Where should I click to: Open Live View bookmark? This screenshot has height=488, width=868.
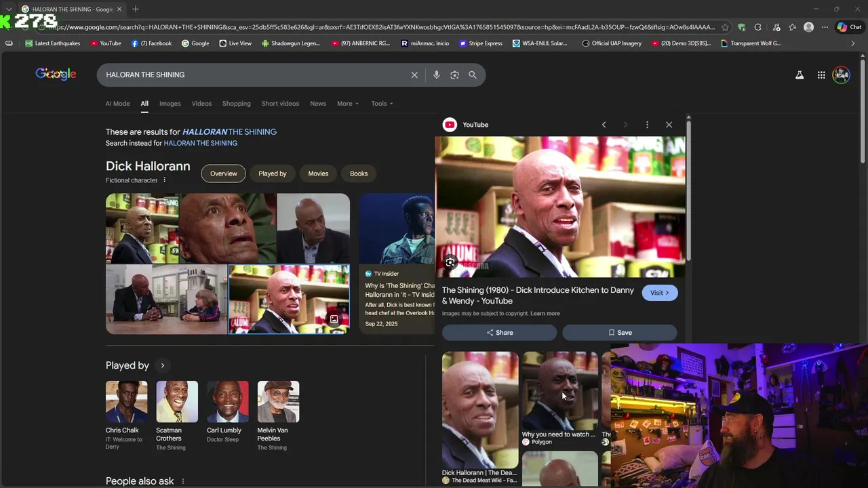pyautogui.click(x=235, y=43)
